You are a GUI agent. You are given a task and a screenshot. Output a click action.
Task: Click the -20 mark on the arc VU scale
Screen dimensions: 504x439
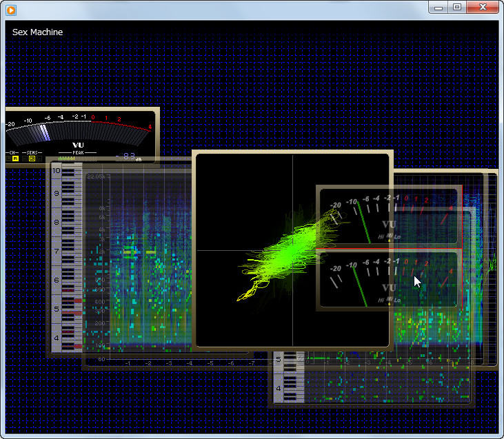(10, 124)
